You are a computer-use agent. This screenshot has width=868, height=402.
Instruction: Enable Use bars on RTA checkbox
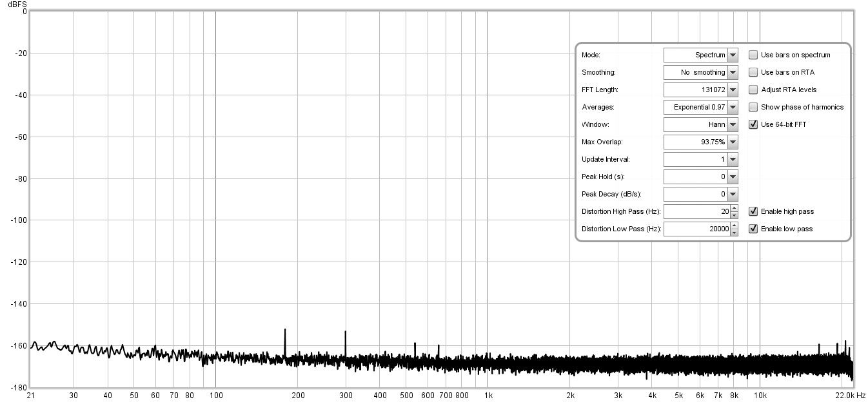point(753,73)
